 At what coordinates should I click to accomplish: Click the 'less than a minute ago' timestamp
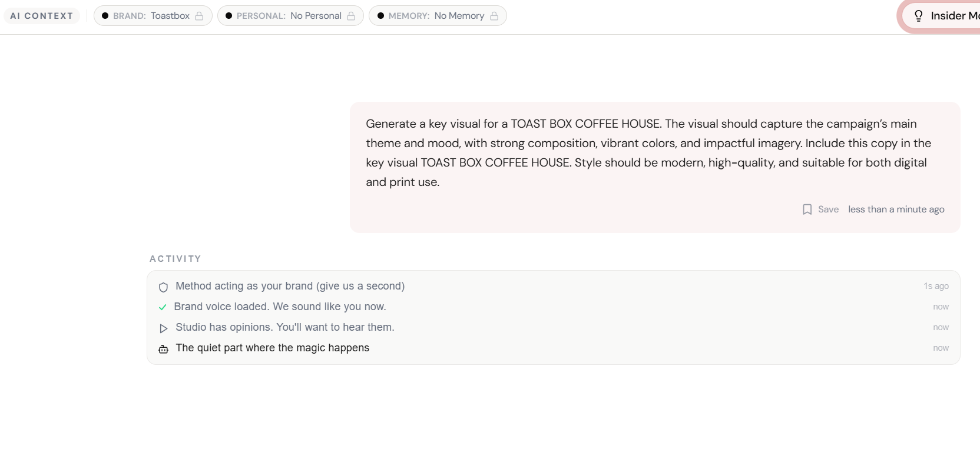(896, 209)
